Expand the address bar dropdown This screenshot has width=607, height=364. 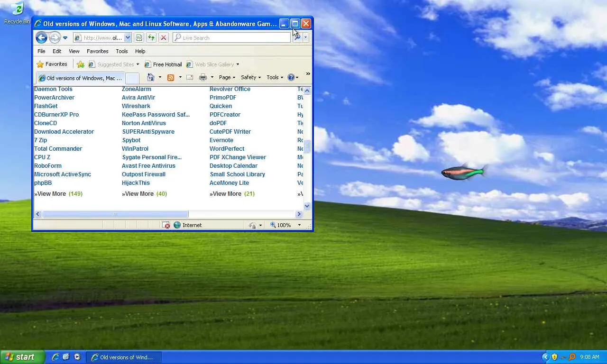click(128, 38)
